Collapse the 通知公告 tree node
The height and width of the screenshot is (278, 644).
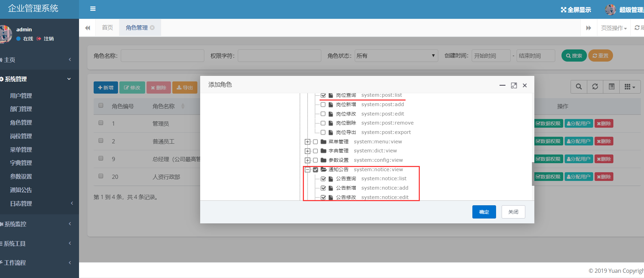click(308, 169)
